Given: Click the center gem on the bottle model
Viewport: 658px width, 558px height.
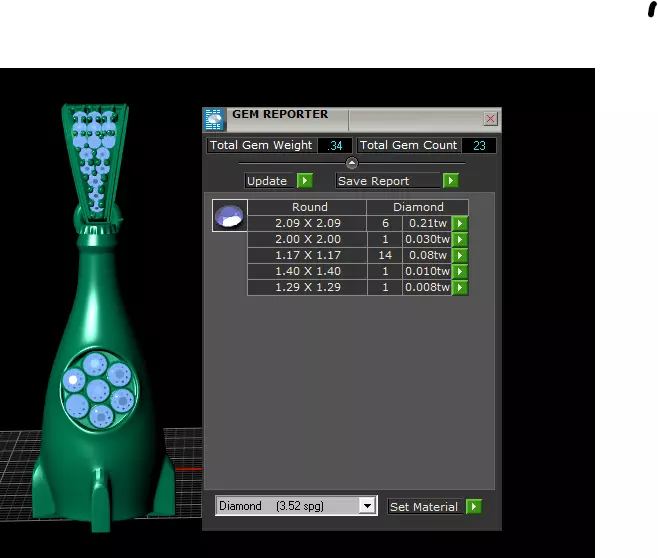Looking at the screenshot, I should pyautogui.click(x=98, y=391).
